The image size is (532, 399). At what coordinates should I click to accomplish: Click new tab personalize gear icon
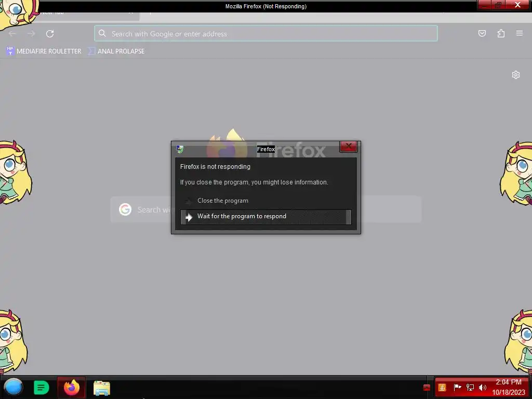click(x=516, y=75)
